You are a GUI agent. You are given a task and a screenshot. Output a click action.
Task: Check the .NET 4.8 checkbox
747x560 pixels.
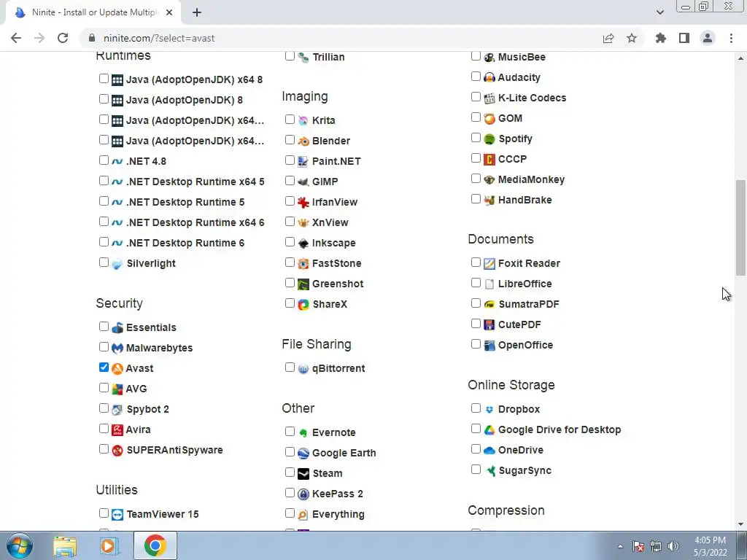pyautogui.click(x=104, y=160)
